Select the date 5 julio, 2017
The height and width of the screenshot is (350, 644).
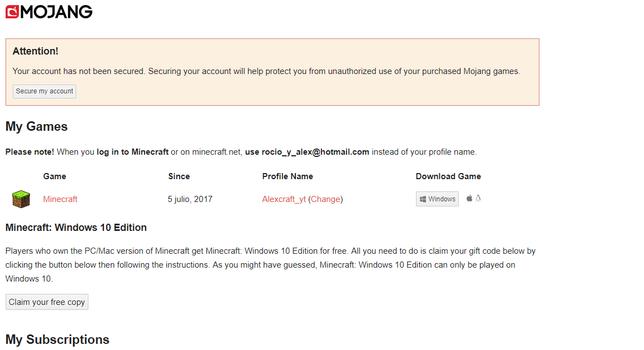click(190, 199)
